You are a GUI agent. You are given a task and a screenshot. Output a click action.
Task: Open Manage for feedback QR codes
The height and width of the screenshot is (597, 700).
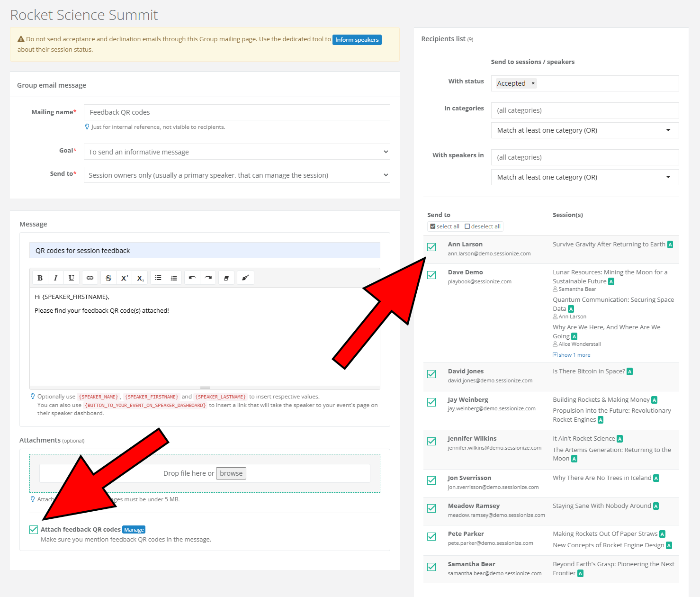(x=134, y=530)
